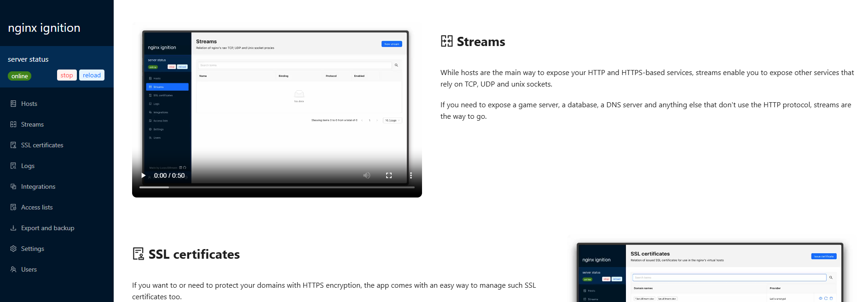Open Hosts in the sidebar menu

57,104
